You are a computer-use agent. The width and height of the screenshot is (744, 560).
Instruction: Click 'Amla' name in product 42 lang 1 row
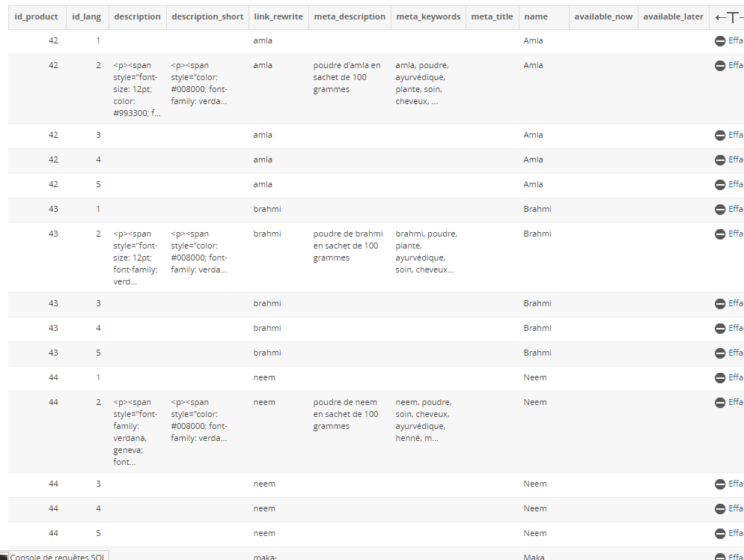pos(533,41)
